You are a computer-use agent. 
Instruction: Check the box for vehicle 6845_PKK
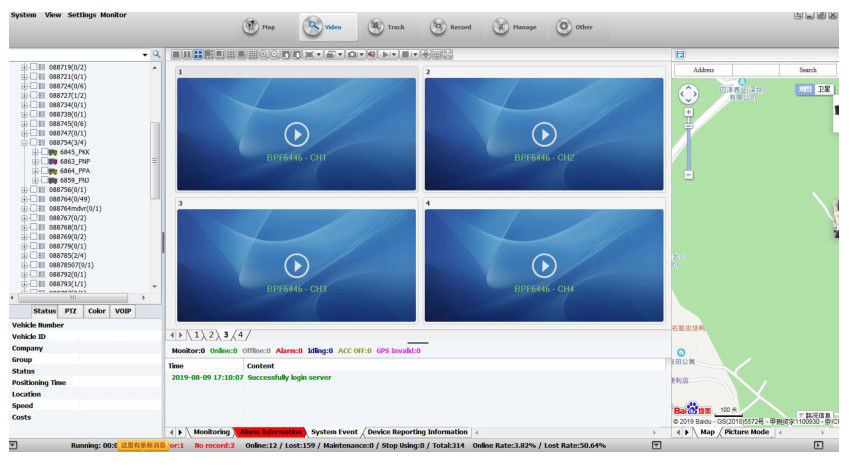43,152
